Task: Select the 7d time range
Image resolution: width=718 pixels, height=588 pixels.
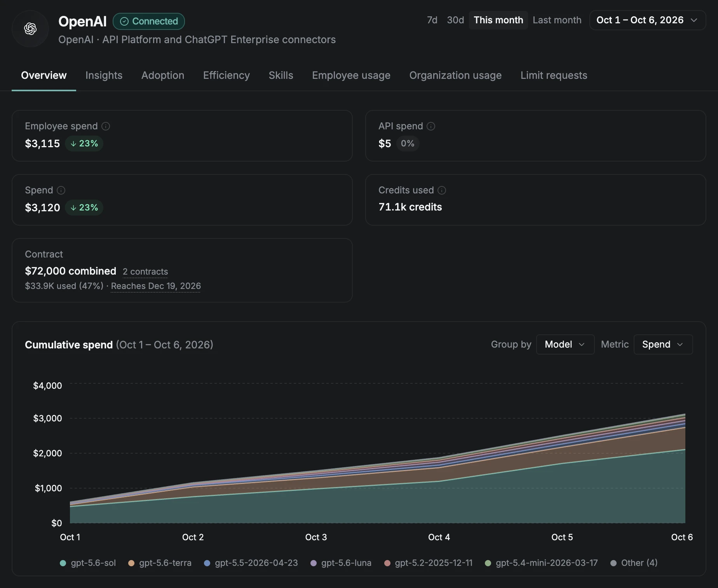Action: pos(432,20)
